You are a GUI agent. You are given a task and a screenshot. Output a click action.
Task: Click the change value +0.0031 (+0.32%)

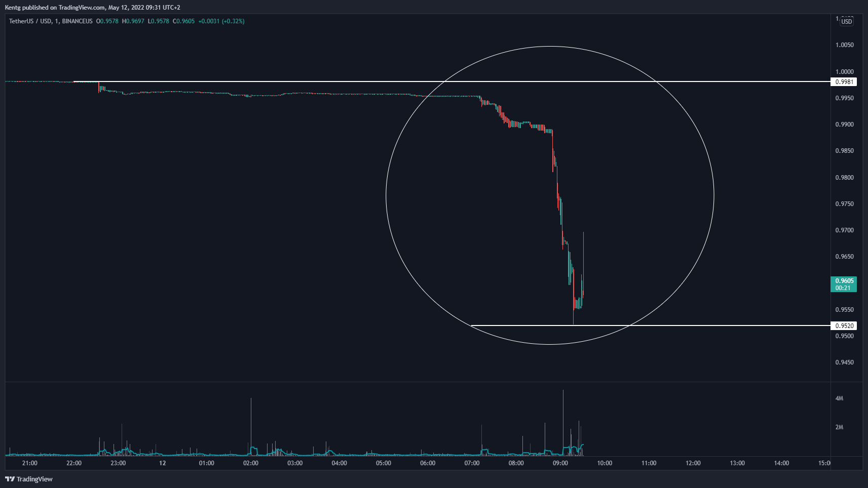(x=221, y=21)
